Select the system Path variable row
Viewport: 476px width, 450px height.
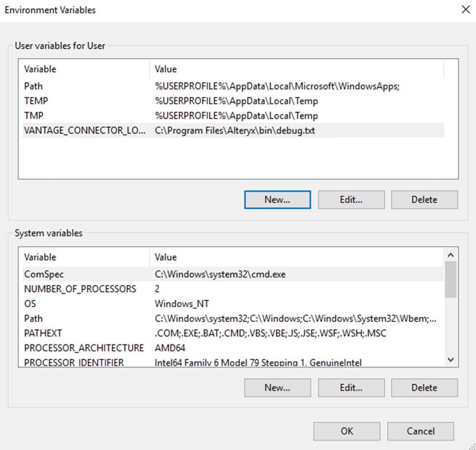[233, 319]
